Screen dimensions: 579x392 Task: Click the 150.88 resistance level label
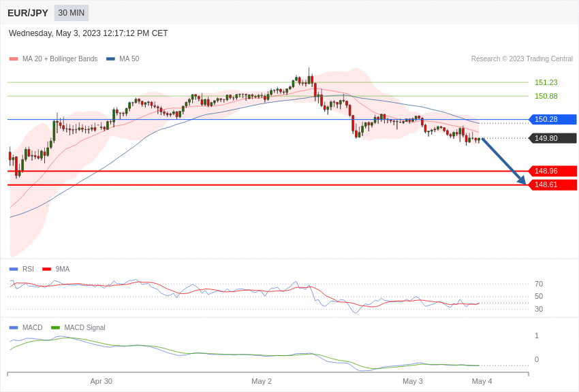click(546, 96)
